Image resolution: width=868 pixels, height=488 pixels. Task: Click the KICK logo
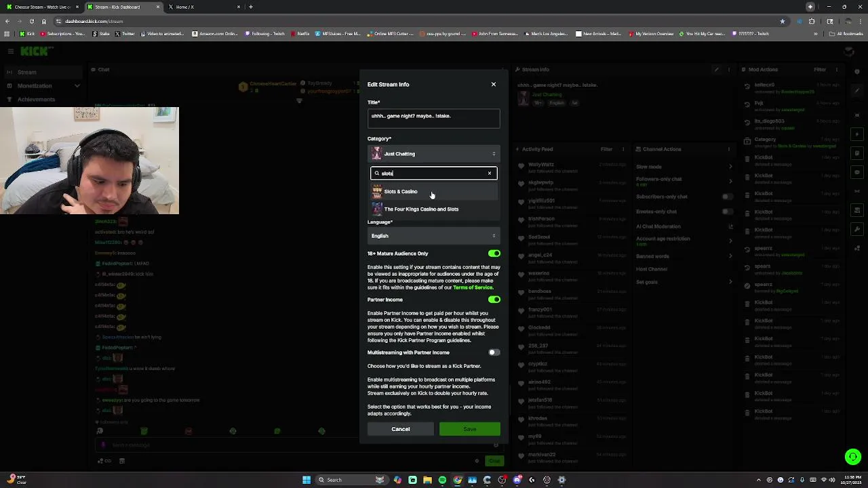click(35, 51)
